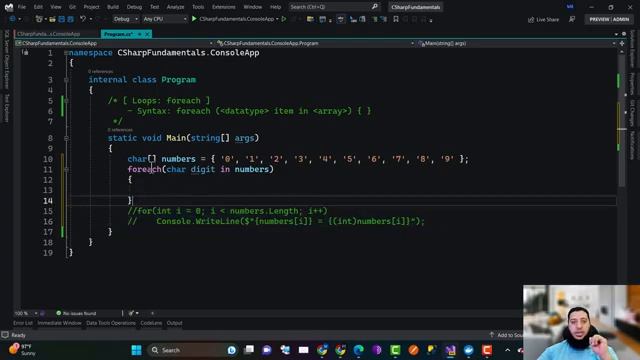Open Visual Studio icon in the taskbar

pos(450,350)
